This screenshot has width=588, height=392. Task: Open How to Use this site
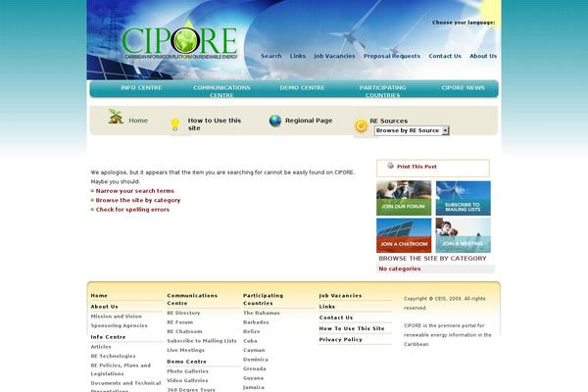coord(215,124)
